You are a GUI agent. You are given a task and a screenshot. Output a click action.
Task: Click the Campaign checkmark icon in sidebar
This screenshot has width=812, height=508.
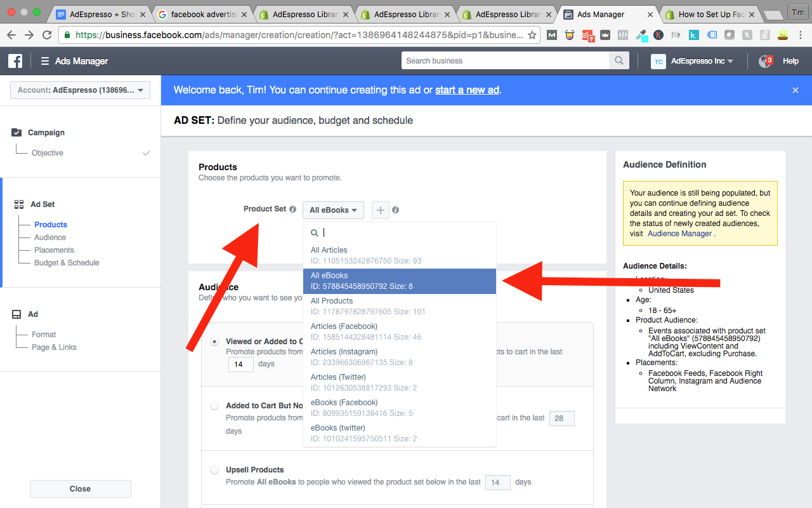17,133
